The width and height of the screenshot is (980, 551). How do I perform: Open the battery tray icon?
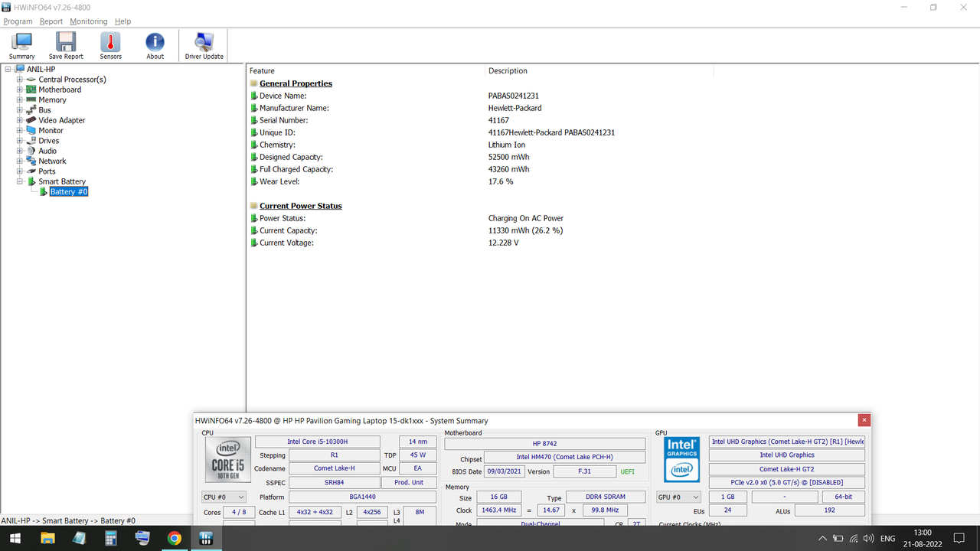point(838,539)
